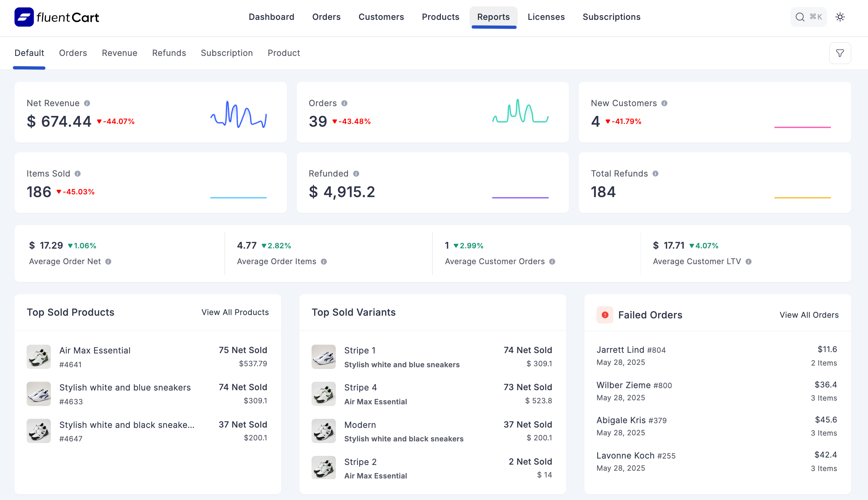
Task: Click the info icon beside Average Order Items
Action: pyautogui.click(x=323, y=261)
